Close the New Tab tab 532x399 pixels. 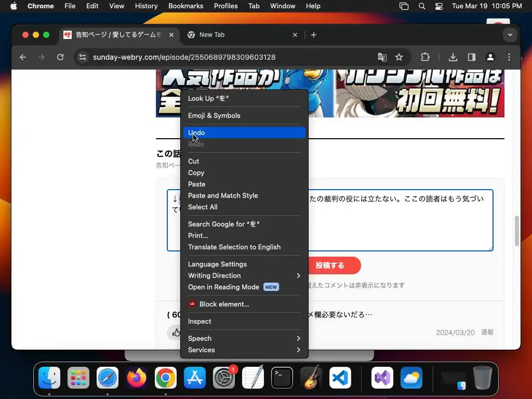pyautogui.click(x=295, y=35)
